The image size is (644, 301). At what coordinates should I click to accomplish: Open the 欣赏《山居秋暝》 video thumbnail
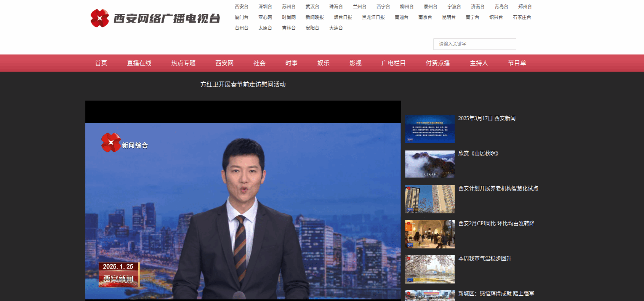pos(430,164)
